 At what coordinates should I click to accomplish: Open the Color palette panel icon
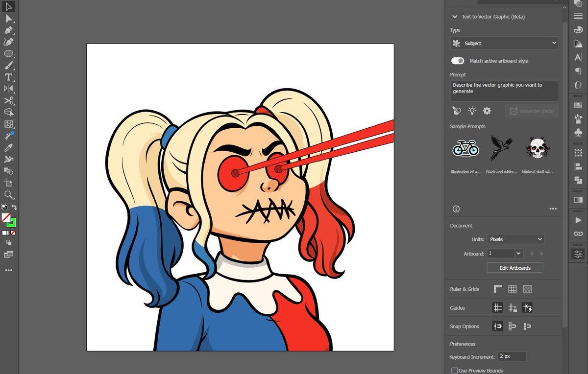[578, 29]
